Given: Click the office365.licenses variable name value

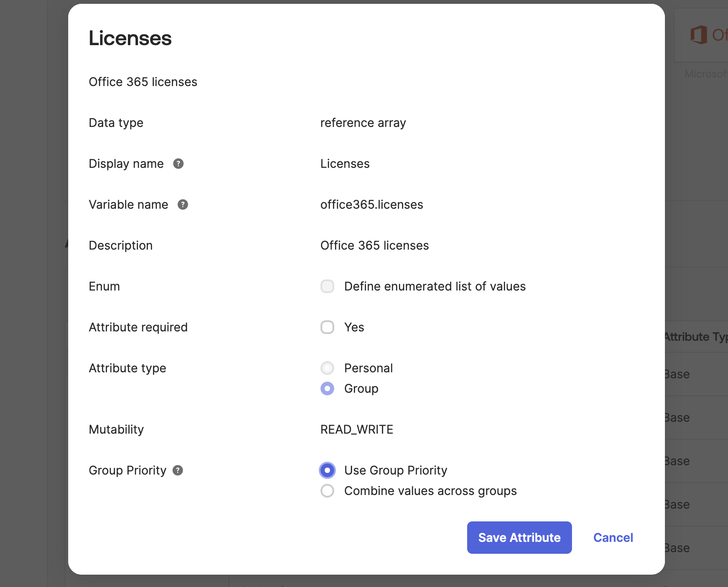Looking at the screenshot, I should tap(372, 204).
